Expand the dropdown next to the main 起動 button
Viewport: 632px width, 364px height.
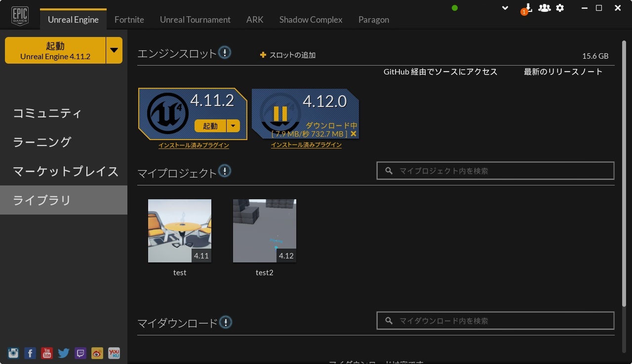click(x=114, y=50)
